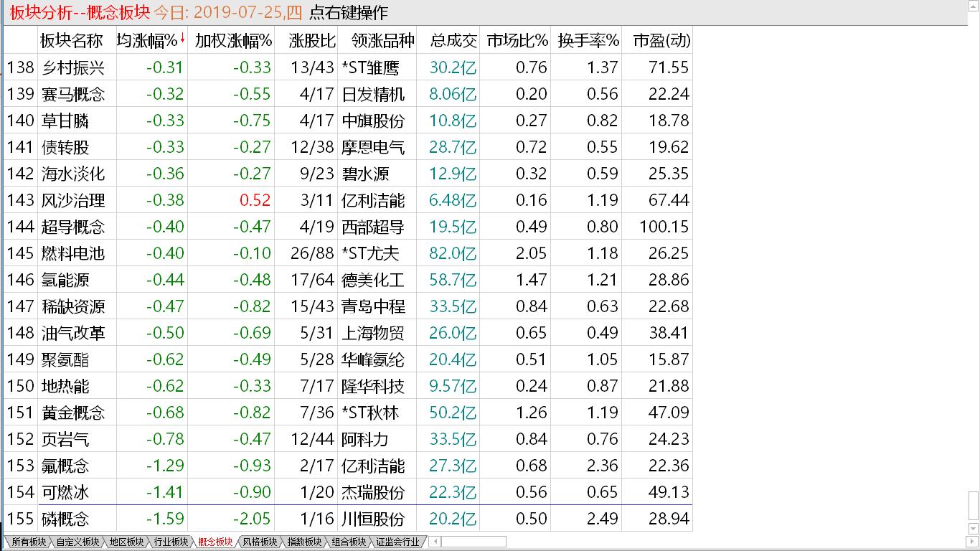This screenshot has height=551, width=980.
Task: Click leading stock 摩恩电气
Action: [x=373, y=147]
